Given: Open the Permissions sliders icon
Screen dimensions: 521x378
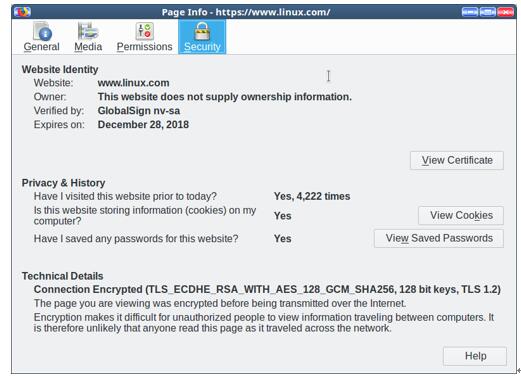Looking at the screenshot, I should pyautogui.click(x=144, y=31).
